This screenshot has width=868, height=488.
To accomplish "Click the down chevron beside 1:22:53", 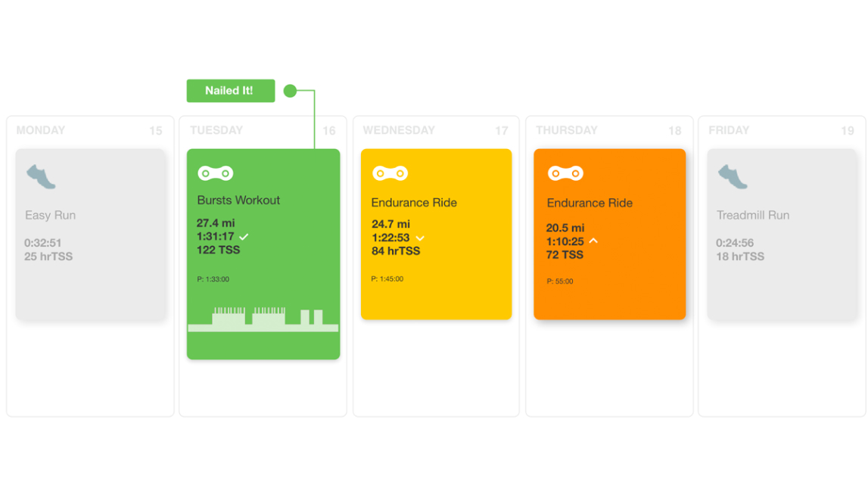I will coord(420,238).
